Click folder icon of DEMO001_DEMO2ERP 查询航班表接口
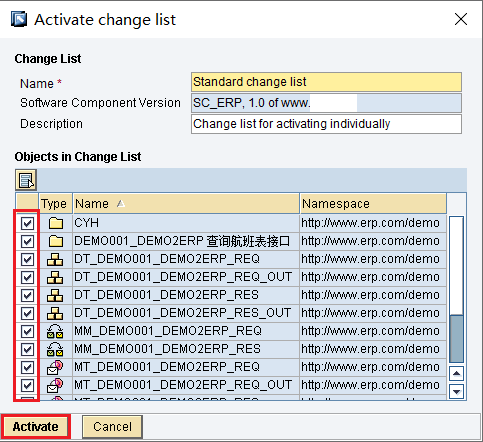This screenshot has width=483, height=442. 56,241
